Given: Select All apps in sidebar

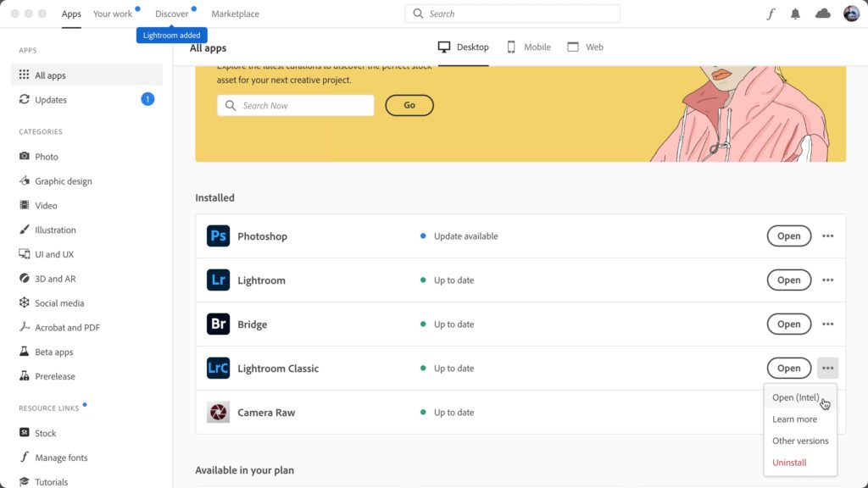Looking at the screenshot, I should click(87, 75).
